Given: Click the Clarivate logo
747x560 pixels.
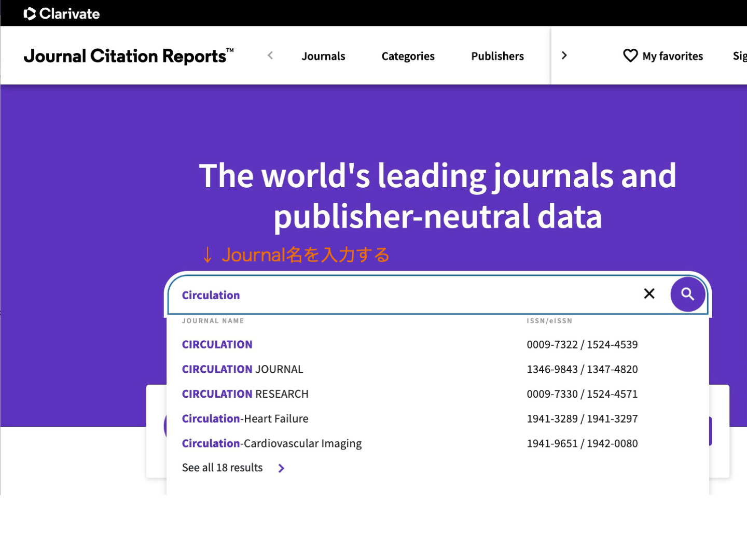Looking at the screenshot, I should tap(62, 13).
